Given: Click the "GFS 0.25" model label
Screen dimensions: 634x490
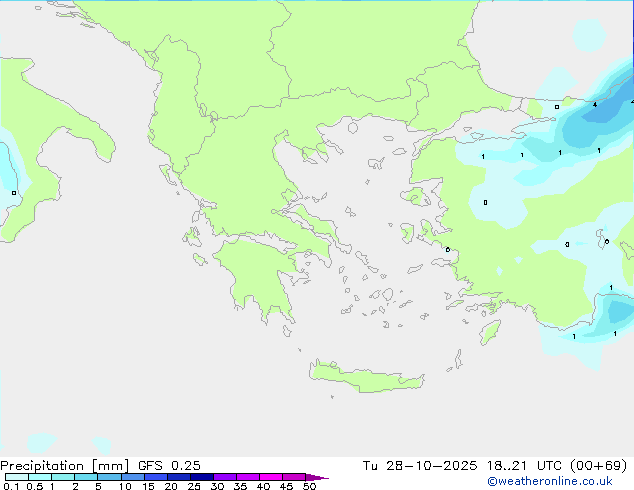Looking at the screenshot, I should coord(169,466).
